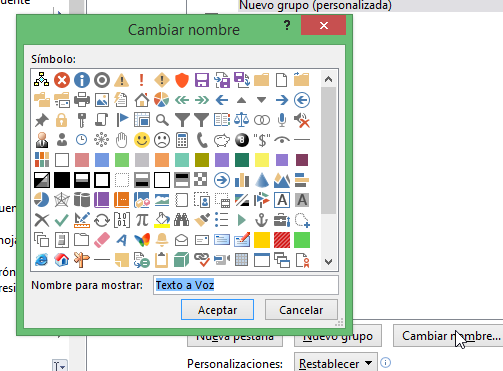Screen dimensions: 503x371
Task: Click Cambiar nombre button in Options window
Action: [x=448, y=336]
